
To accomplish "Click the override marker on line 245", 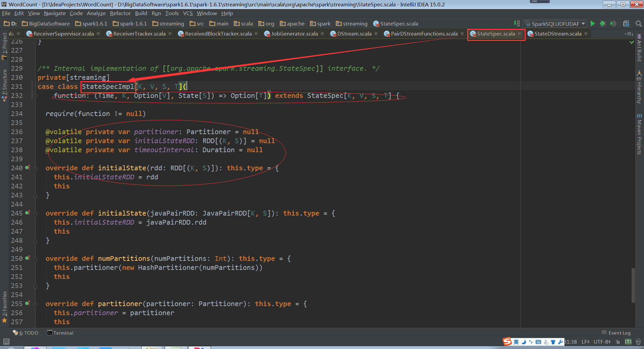I will (28, 213).
